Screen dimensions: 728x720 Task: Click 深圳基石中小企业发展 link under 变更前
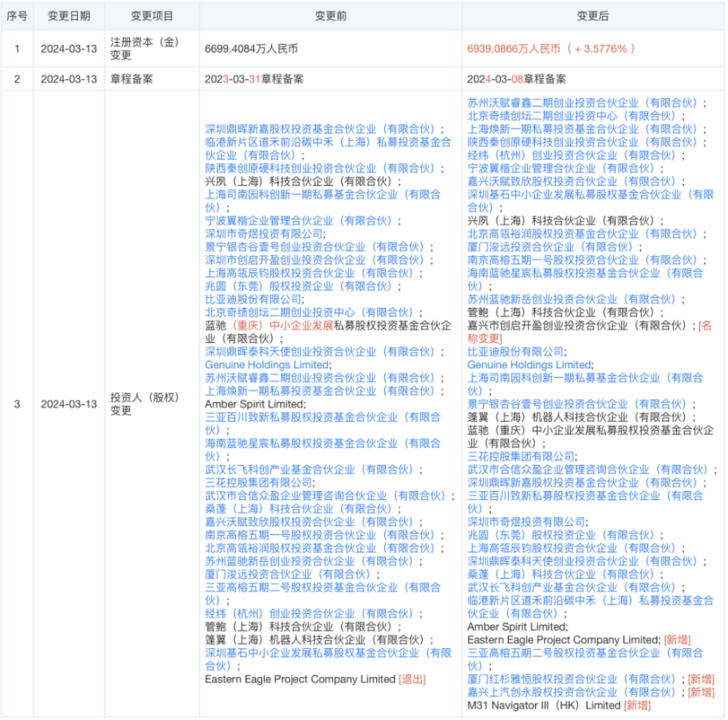click(x=328, y=659)
